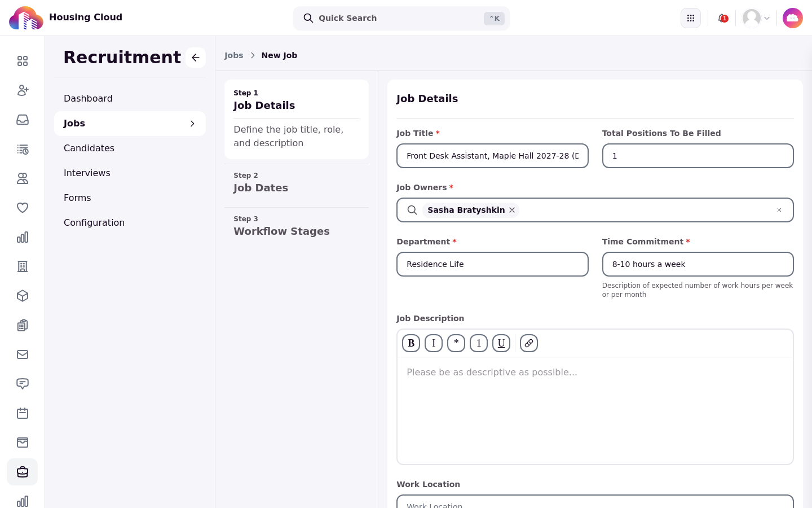Open the envelope mail icon in left rail
The width and height of the screenshot is (812, 508).
(x=23, y=354)
